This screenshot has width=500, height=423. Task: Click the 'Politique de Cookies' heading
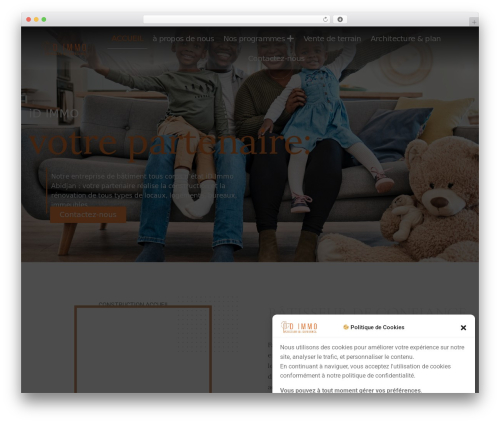click(377, 327)
